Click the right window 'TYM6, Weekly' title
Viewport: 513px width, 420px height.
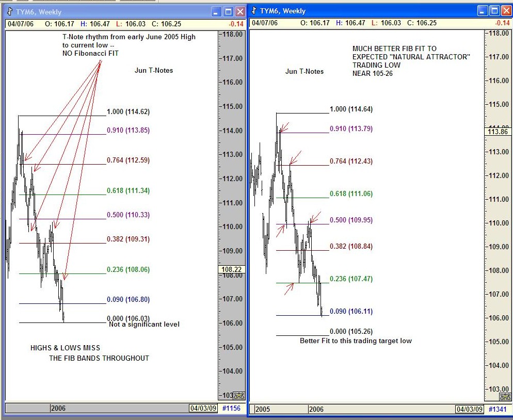coord(283,11)
